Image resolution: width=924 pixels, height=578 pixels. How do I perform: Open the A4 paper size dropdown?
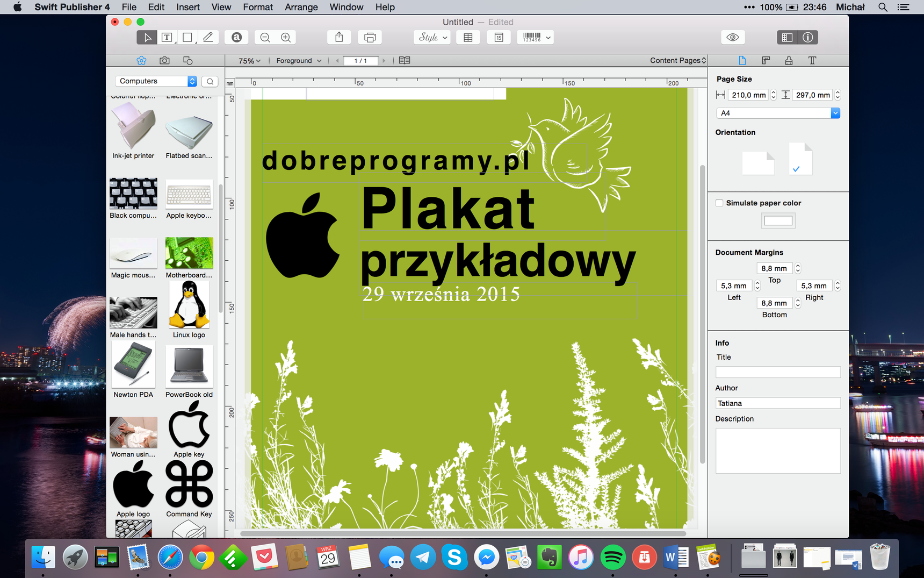point(777,113)
